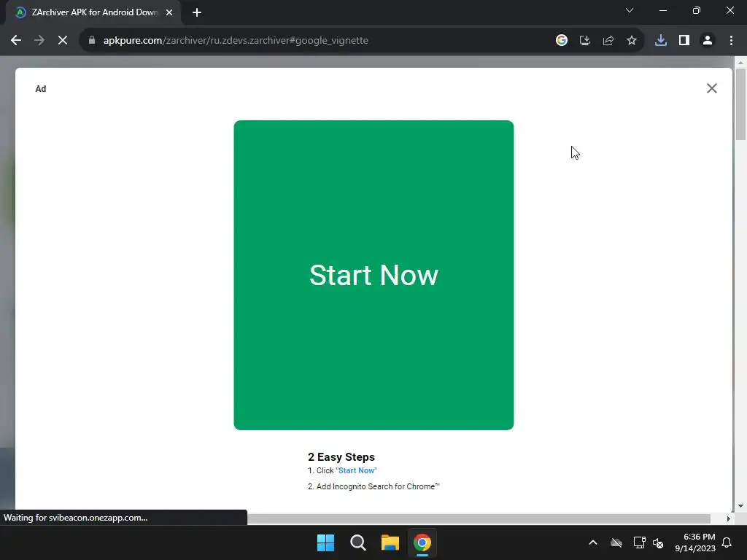Open network status tray icon
Image resolution: width=747 pixels, height=560 pixels.
(x=639, y=542)
